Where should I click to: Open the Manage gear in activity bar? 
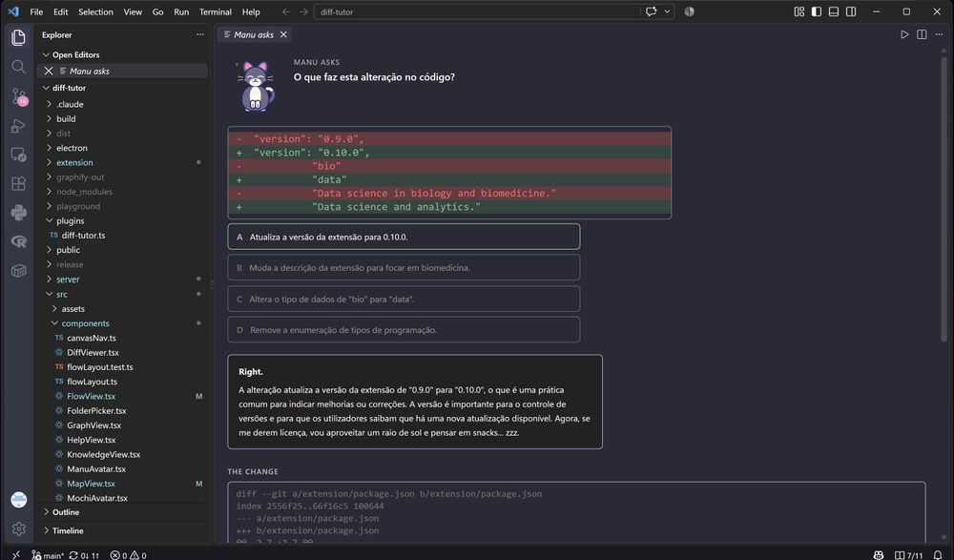18,529
